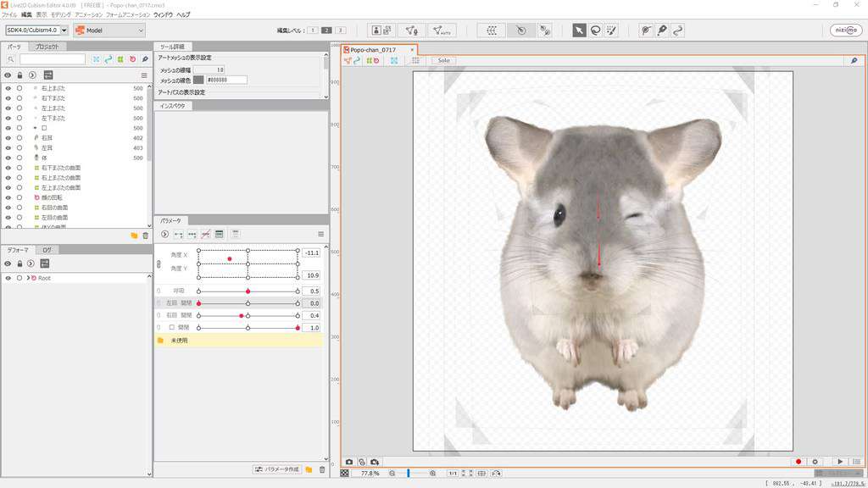Open the nizima button
The image size is (868, 488).
[846, 30]
